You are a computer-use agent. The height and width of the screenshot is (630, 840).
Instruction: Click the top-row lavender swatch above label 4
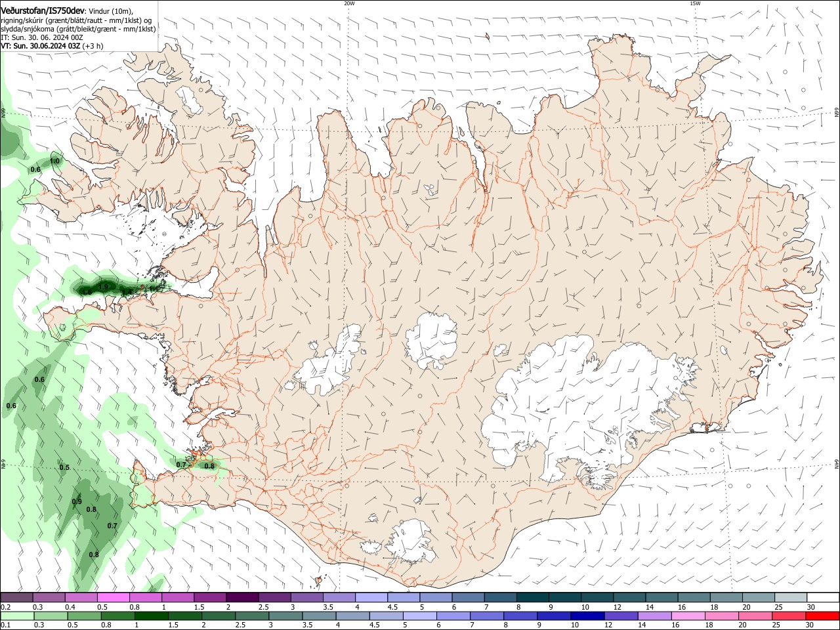[370, 597]
